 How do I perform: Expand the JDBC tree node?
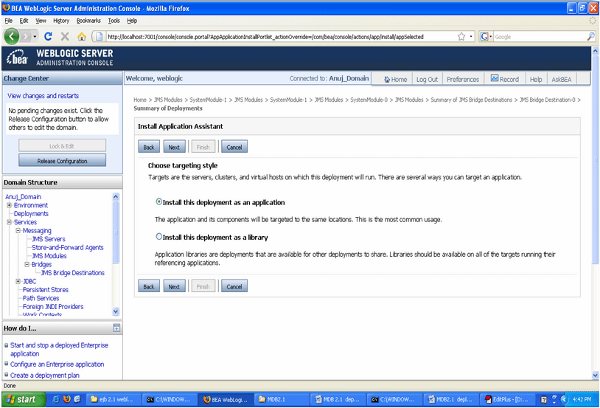click(18, 281)
